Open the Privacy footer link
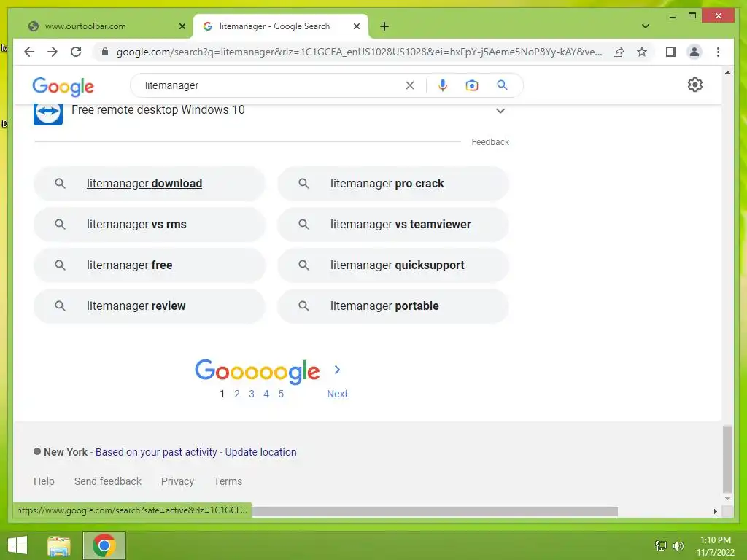The height and width of the screenshot is (560, 747). point(177,481)
